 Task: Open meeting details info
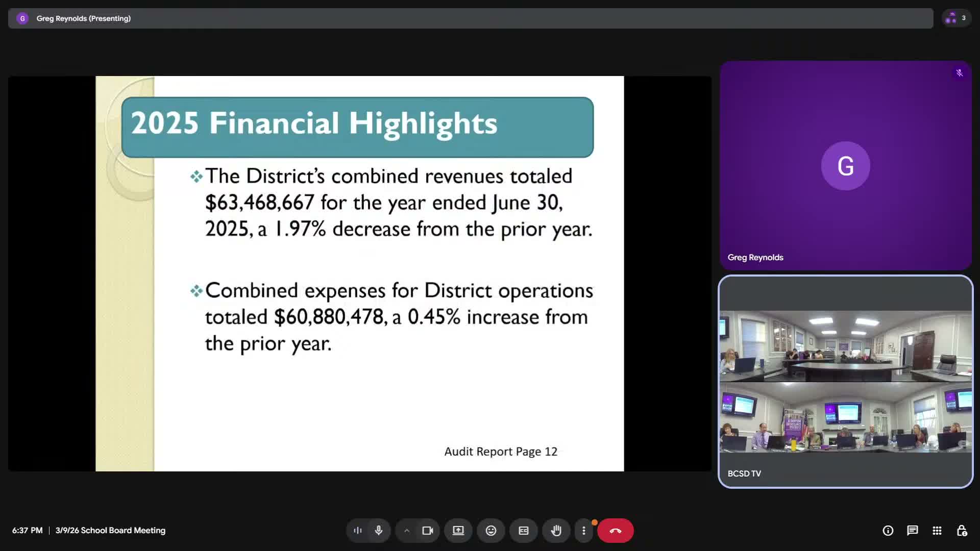[x=888, y=531]
